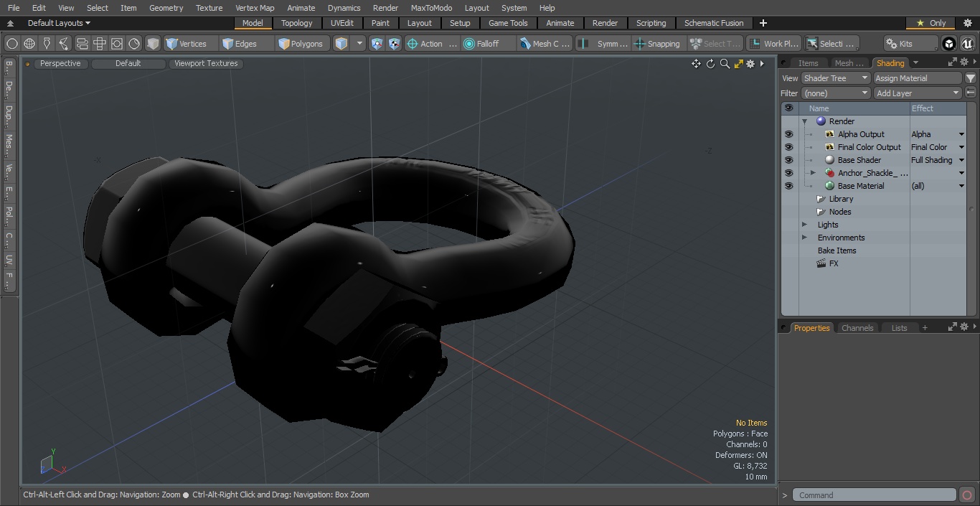Click the Unreal Engine logo icon

point(967,44)
